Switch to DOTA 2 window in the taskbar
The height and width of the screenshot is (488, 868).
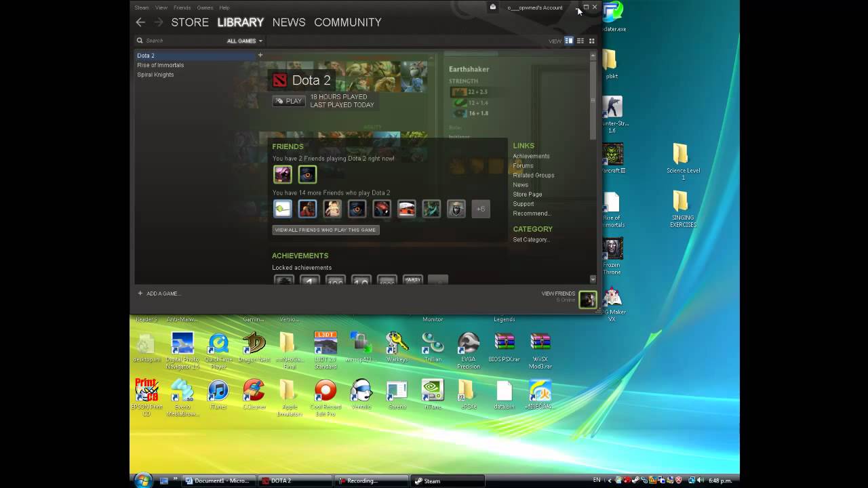[296, 481]
